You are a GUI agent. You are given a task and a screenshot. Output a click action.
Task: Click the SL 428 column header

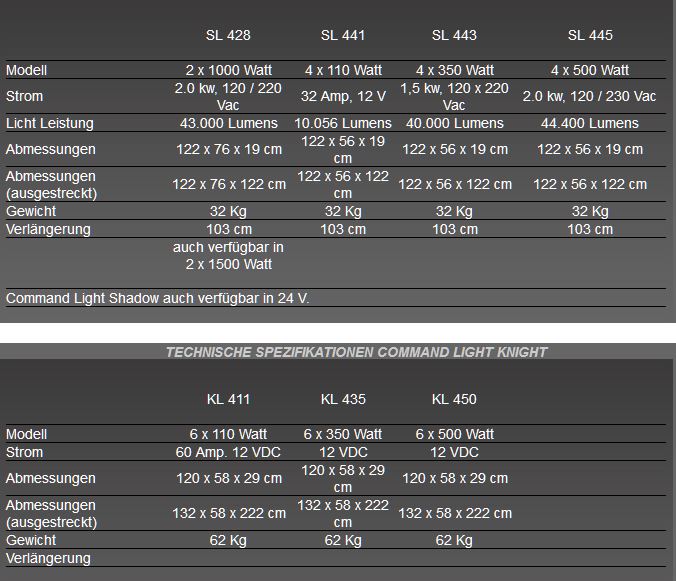click(x=228, y=35)
